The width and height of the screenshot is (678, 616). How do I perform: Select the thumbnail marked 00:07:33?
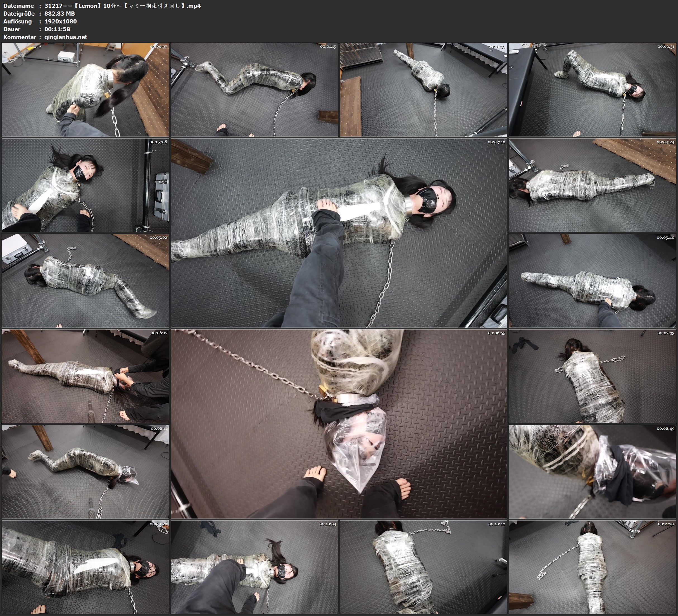pos(592,376)
